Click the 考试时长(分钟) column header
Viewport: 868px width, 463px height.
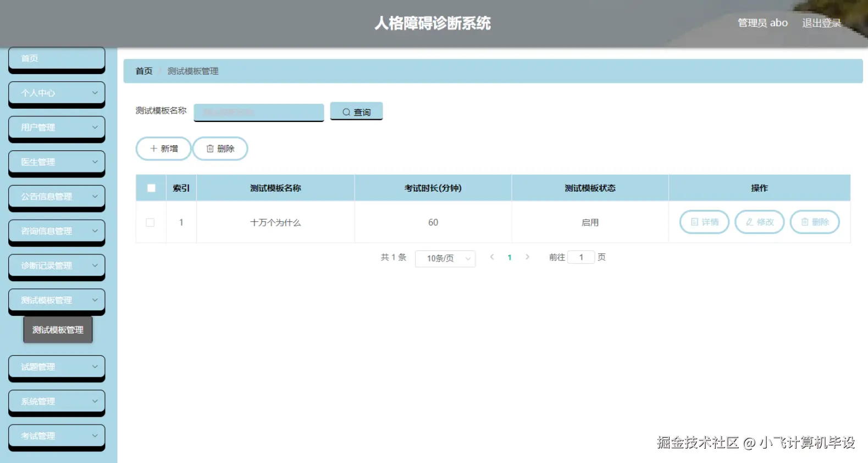(x=433, y=188)
